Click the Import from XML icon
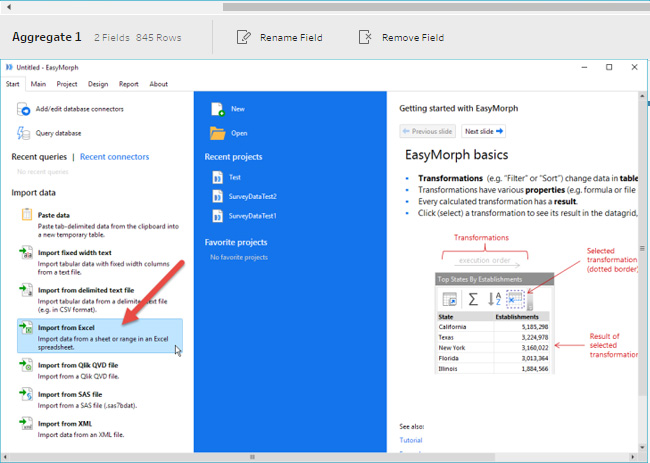This screenshot has width=650, height=463. (x=26, y=423)
